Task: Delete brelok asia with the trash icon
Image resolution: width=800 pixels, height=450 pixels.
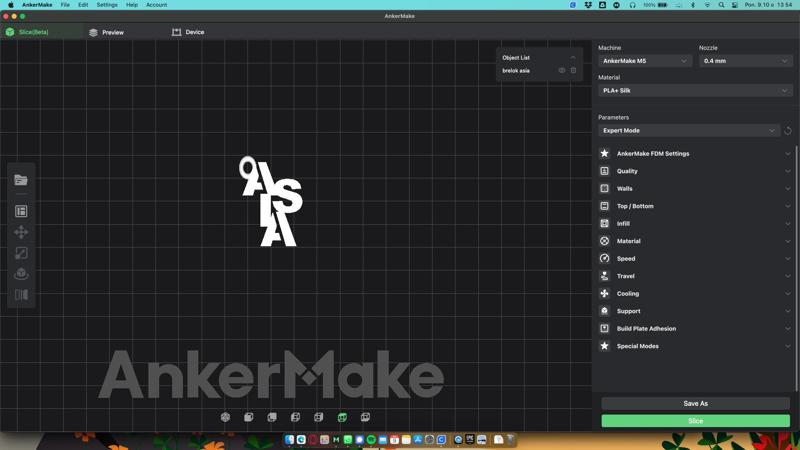Action: coord(573,70)
